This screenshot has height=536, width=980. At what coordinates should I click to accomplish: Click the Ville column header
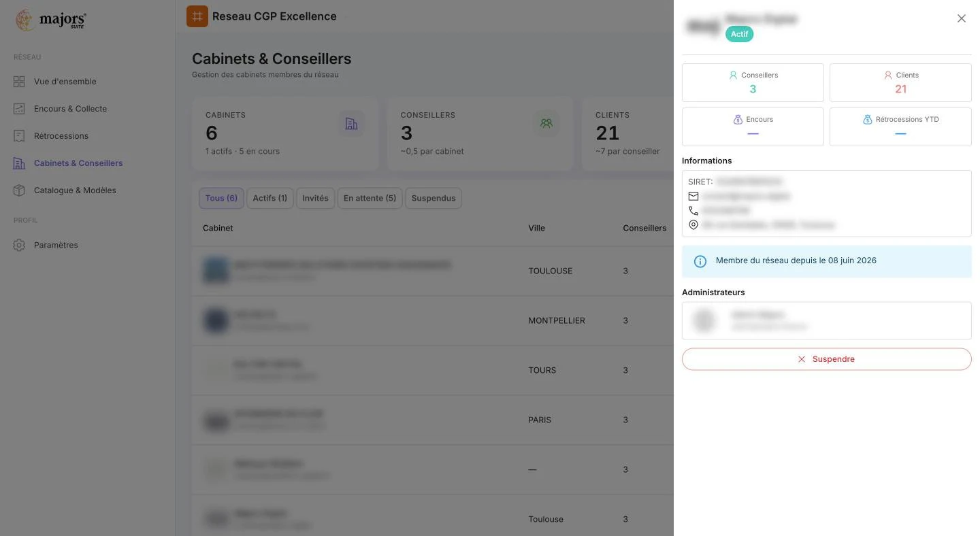click(536, 228)
